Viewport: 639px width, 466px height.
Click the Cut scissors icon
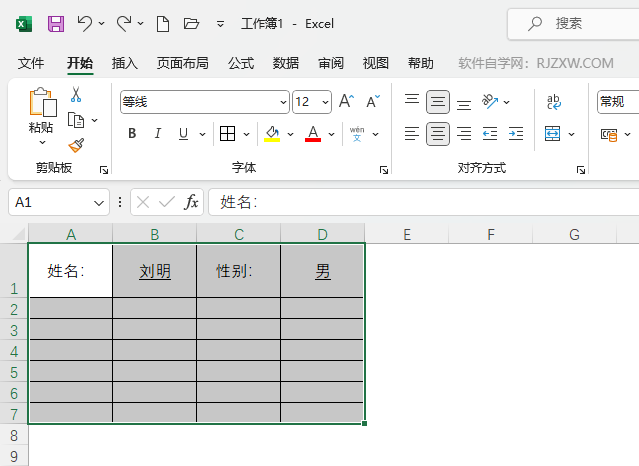[76, 94]
